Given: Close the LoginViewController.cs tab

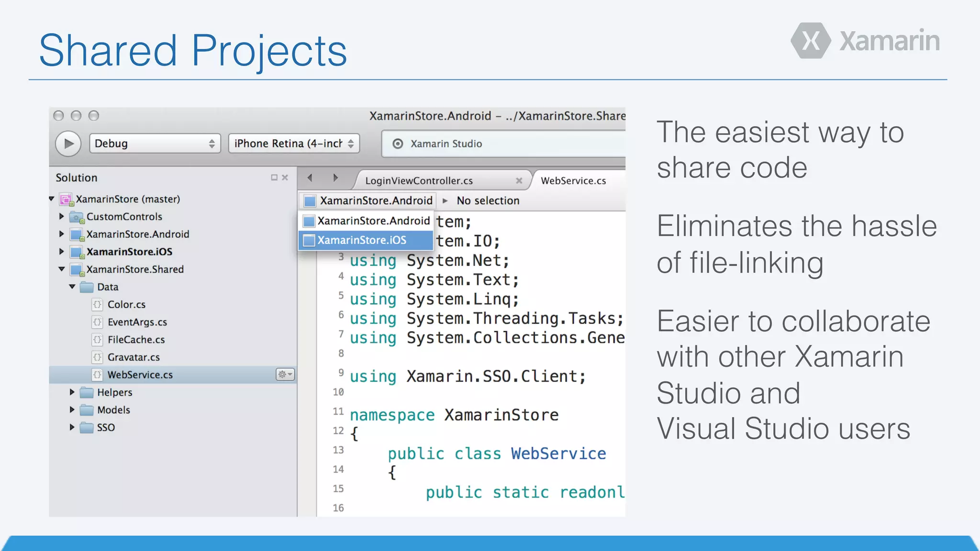Looking at the screenshot, I should (519, 181).
